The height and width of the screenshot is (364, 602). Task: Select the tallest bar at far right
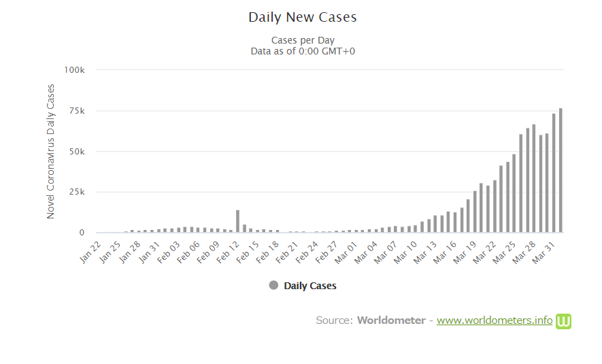coord(561,170)
